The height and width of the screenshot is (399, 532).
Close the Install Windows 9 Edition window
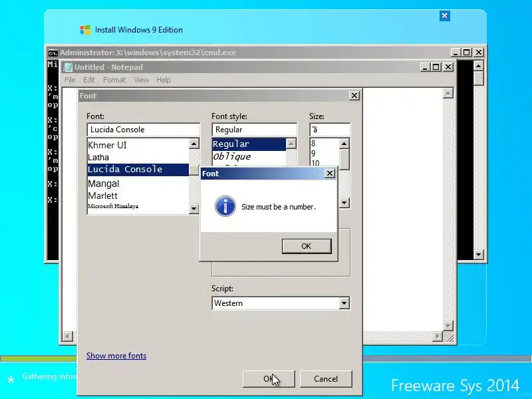(x=444, y=15)
